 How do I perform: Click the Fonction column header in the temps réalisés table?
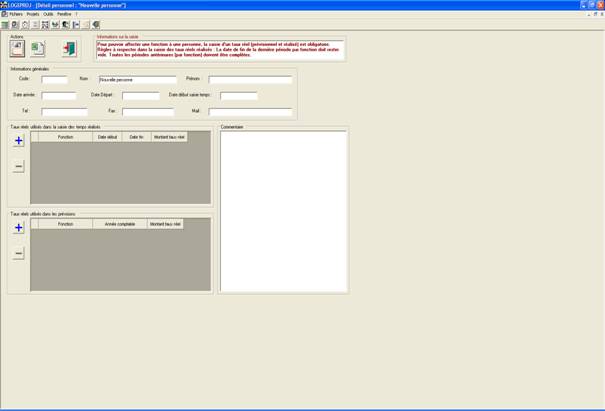pos(65,137)
